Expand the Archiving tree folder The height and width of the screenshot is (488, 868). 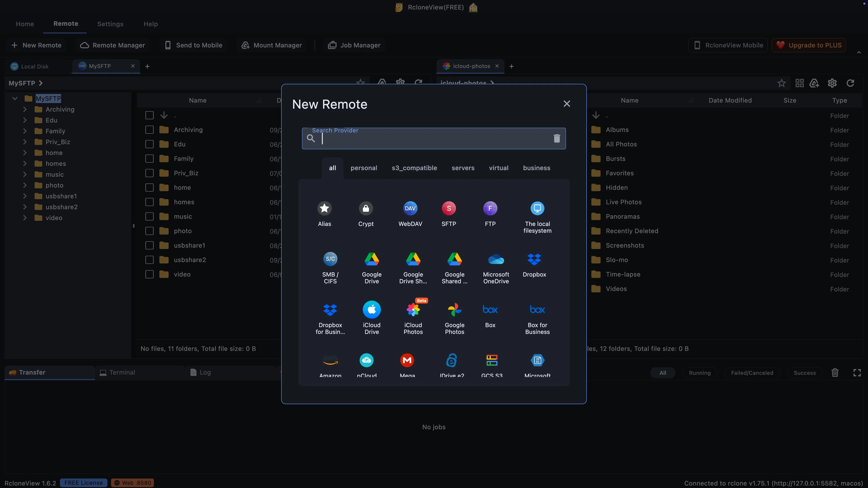25,109
